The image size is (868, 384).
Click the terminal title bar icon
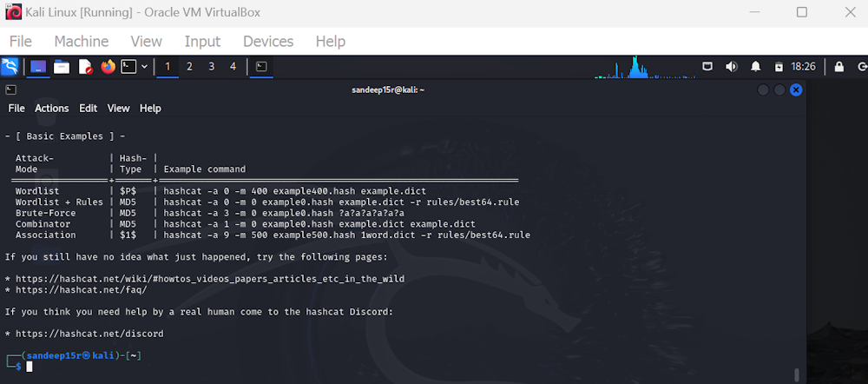10,89
